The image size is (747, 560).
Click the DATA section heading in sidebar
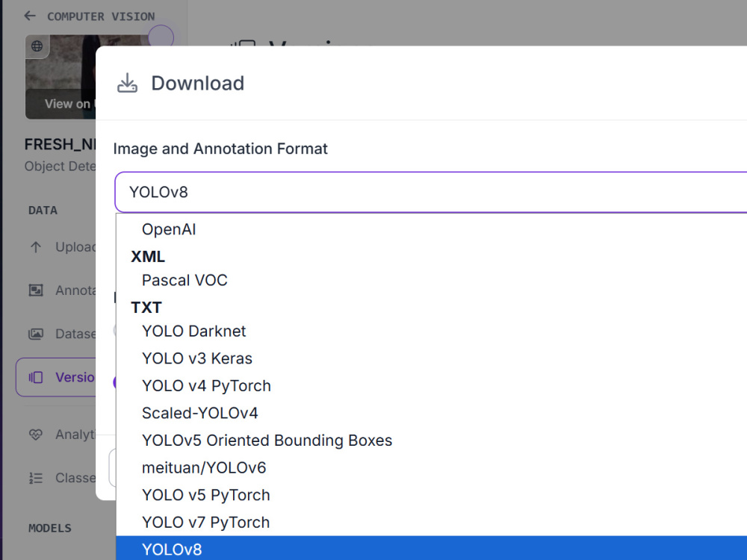tap(43, 210)
